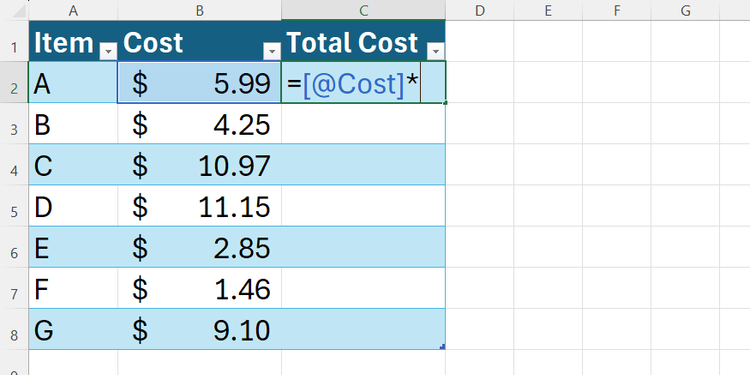Select row 7 header
The image size is (750, 375).
coord(14,288)
